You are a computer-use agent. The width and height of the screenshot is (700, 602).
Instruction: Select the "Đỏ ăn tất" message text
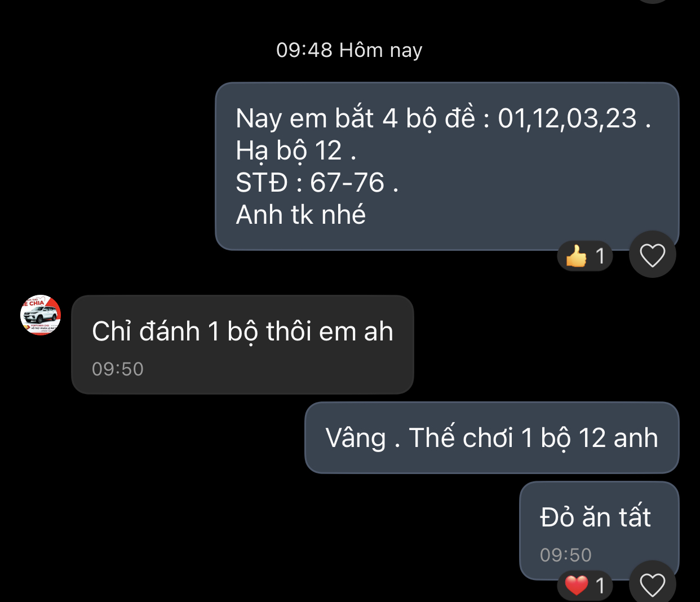595,517
